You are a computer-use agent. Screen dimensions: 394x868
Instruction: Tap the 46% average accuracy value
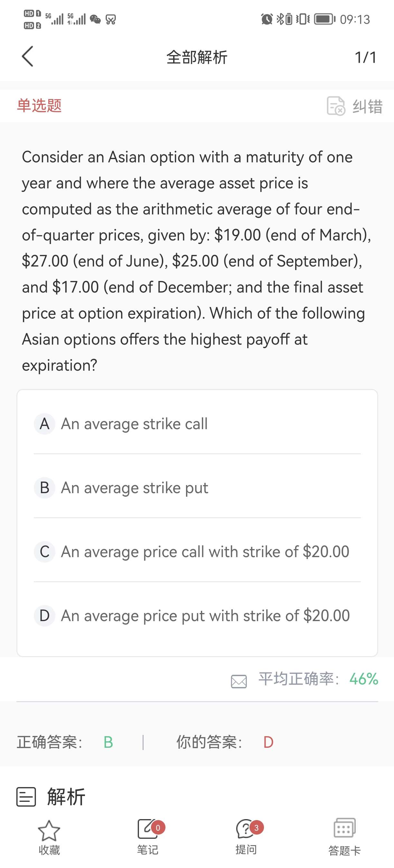pyautogui.click(x=364, y=679)
